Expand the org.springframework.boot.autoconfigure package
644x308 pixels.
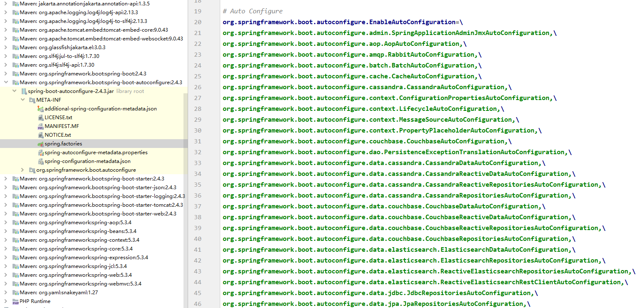pyautogui.click(x=23, y=170)
